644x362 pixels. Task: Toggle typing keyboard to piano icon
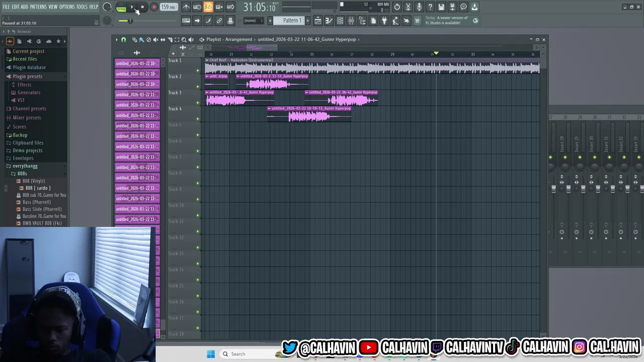point(186,21)
